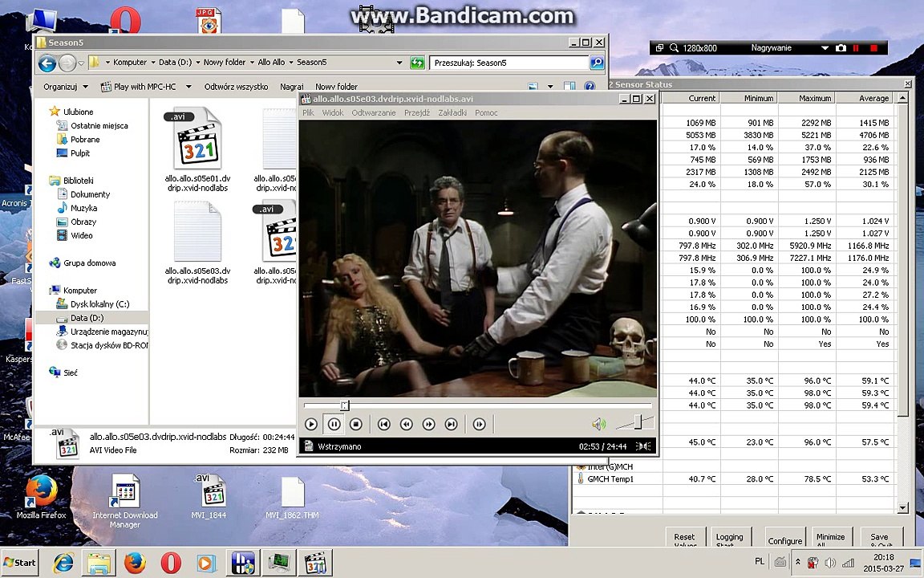Click the Przeszukaj: Season5 search field
Image resolution: width=924 pixels, height=578 pixels.
click(x=509, y=63)
